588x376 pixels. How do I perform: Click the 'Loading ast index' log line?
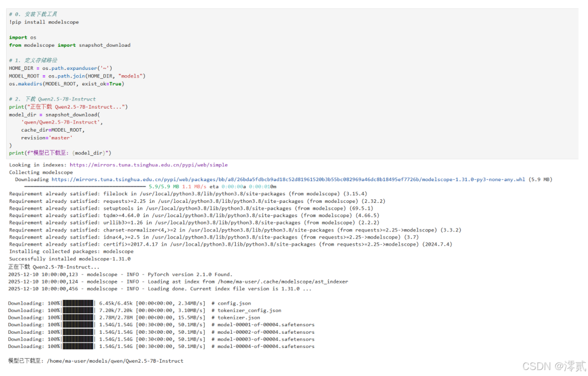point(178,281)
